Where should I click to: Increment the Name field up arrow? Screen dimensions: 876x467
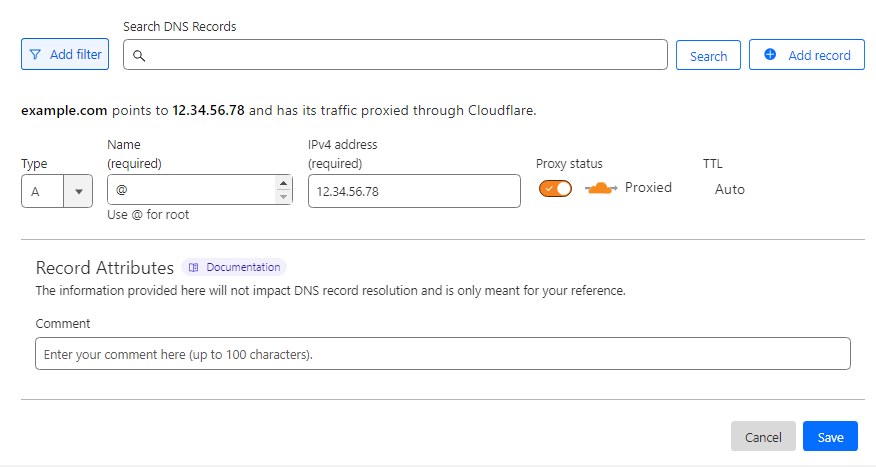click(283, 183)
